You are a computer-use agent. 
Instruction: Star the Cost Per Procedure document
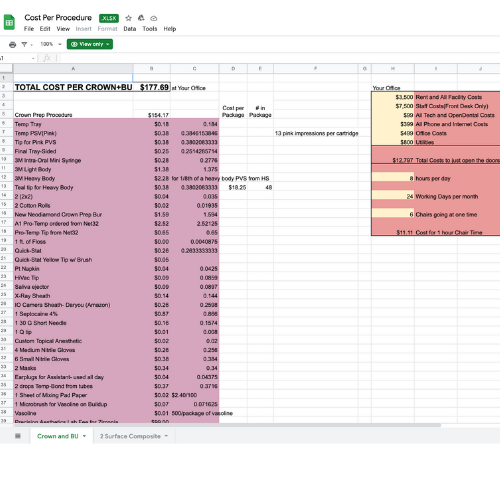coord(128,18)
